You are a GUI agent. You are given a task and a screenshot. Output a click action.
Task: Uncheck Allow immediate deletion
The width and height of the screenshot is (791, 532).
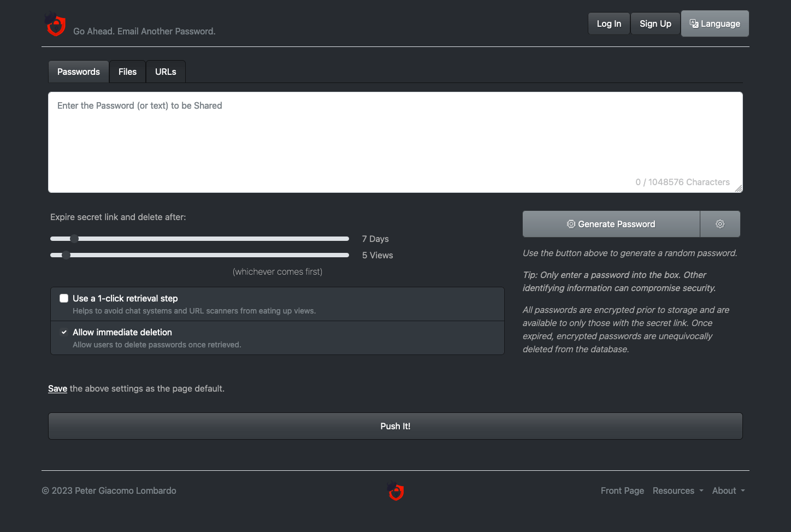(x=64, y=332)
